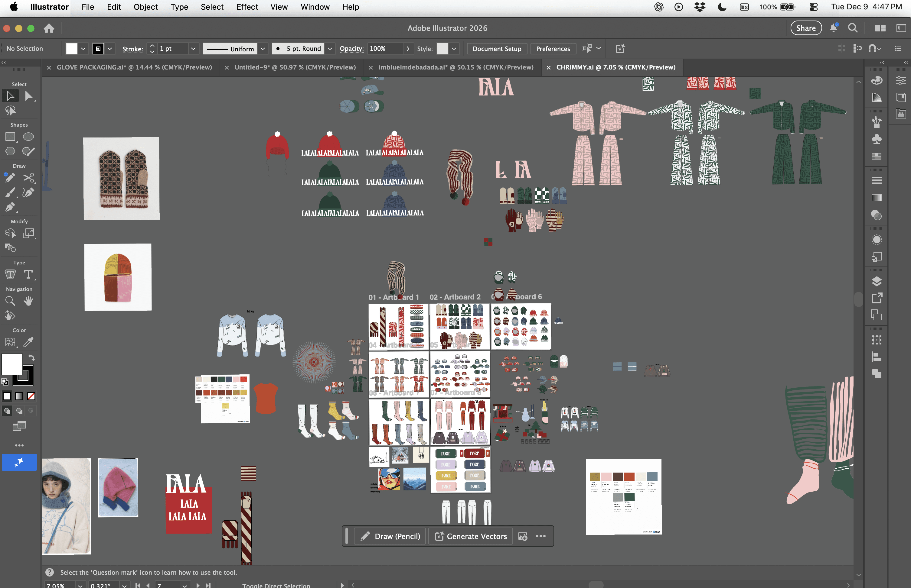
Task: Swap fill and stroke colors
Action: coord(31,357)
